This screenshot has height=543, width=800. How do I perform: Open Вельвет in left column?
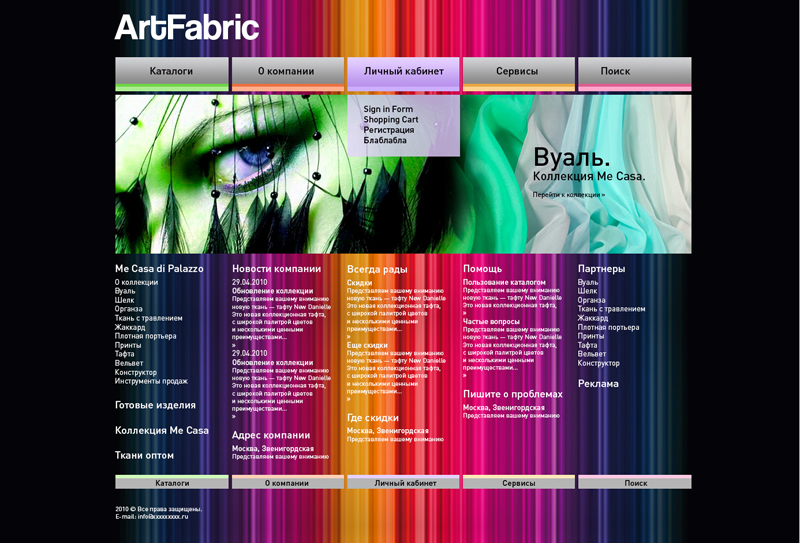point(129,363)
